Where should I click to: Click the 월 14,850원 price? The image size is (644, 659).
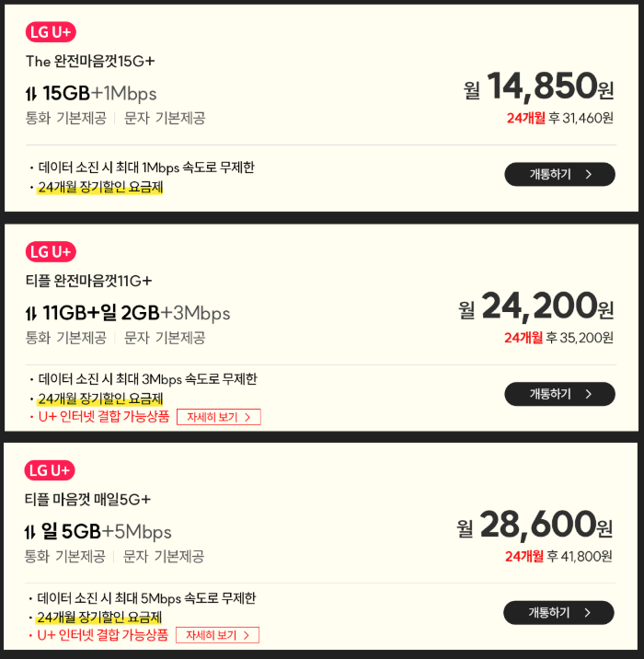point(538,87)
